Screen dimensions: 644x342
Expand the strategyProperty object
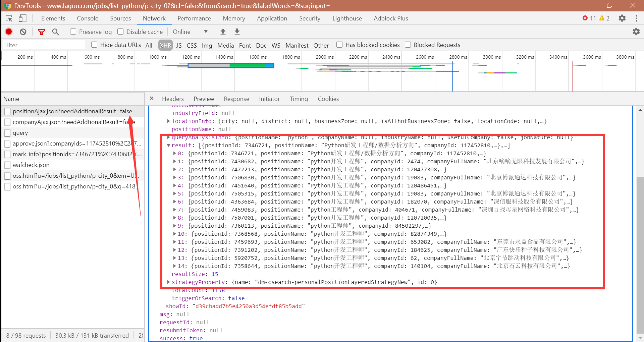tap(169, 282)
